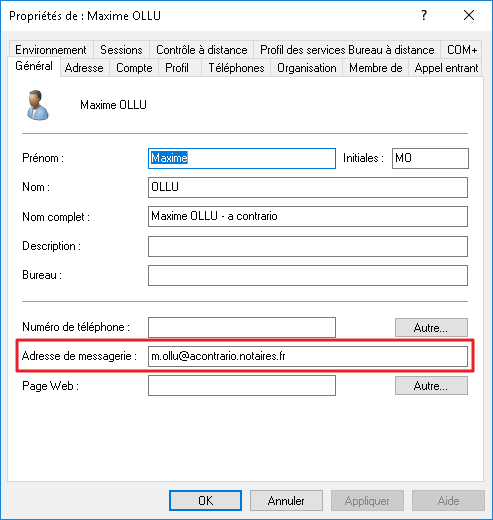The width and height of the screenshot is (493, 520).
Task: Click the Autre button next to Page Web
Action: pos(431,386)
